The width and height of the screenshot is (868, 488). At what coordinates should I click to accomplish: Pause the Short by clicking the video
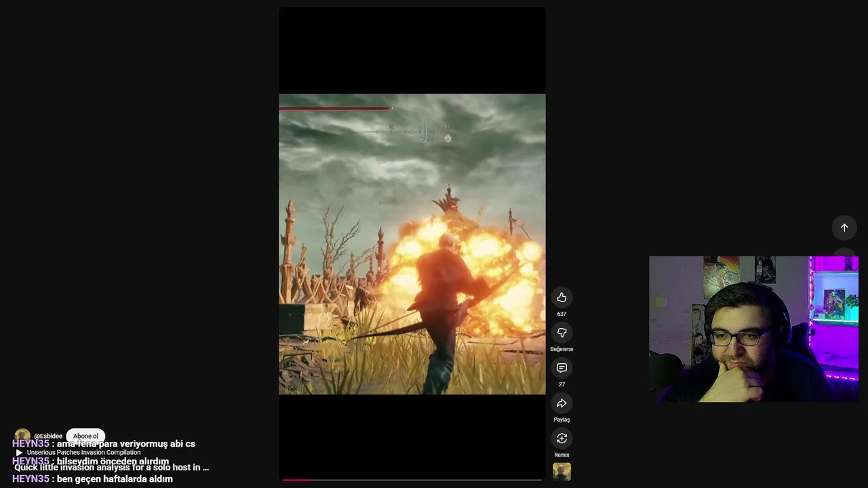pyautogui.click(x=412, y=244)
